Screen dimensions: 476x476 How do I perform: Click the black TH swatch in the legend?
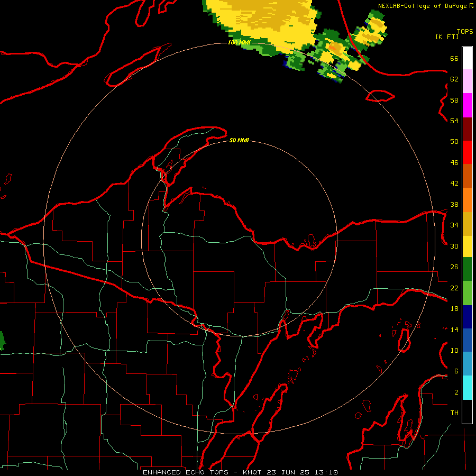(467, 411)
